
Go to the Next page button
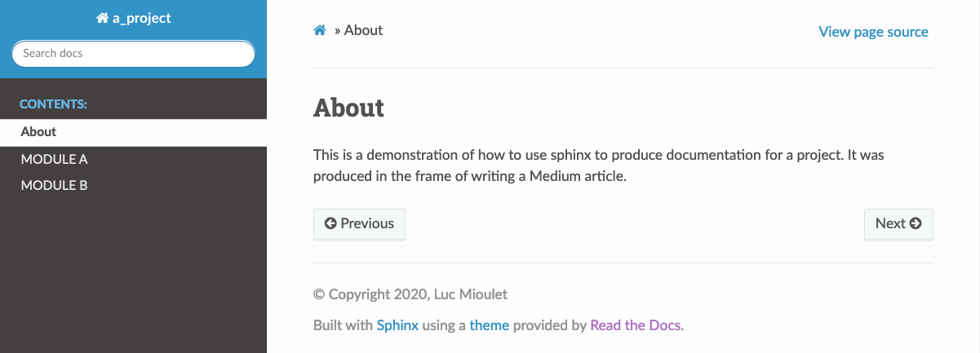tap(898, 224)
